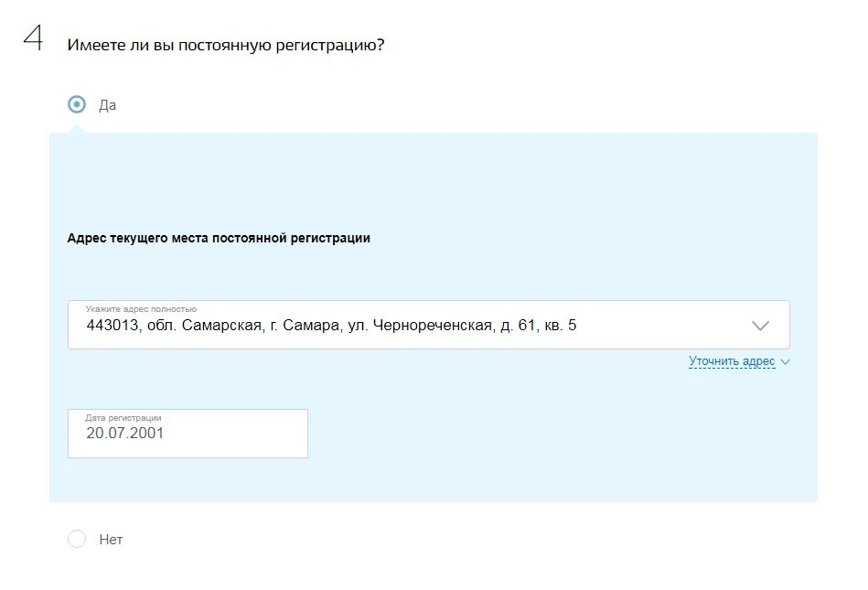Image resolution: width=868 pixels, height=590 pixels.
Task: Click the "Уточнить адрес" link
Action: [732, 361]
